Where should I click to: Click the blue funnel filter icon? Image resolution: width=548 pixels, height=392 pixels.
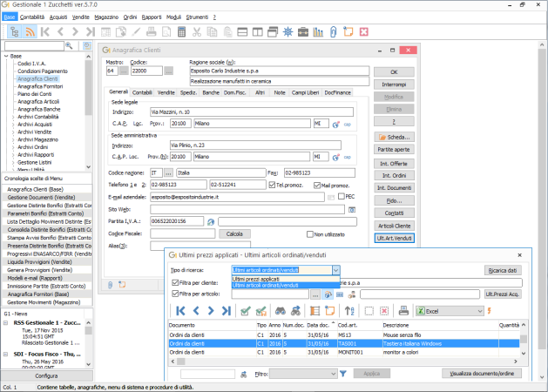[343, 374]
